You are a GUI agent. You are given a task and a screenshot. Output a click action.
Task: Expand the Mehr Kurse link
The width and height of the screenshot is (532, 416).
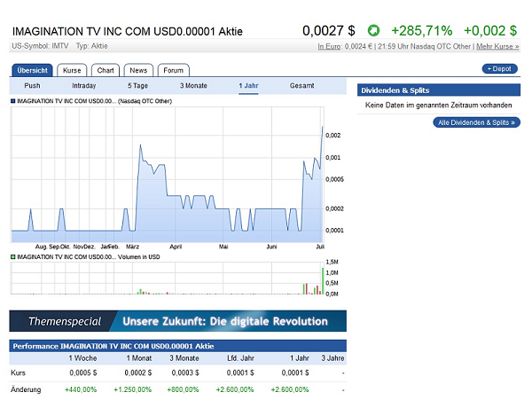(497, 46)
